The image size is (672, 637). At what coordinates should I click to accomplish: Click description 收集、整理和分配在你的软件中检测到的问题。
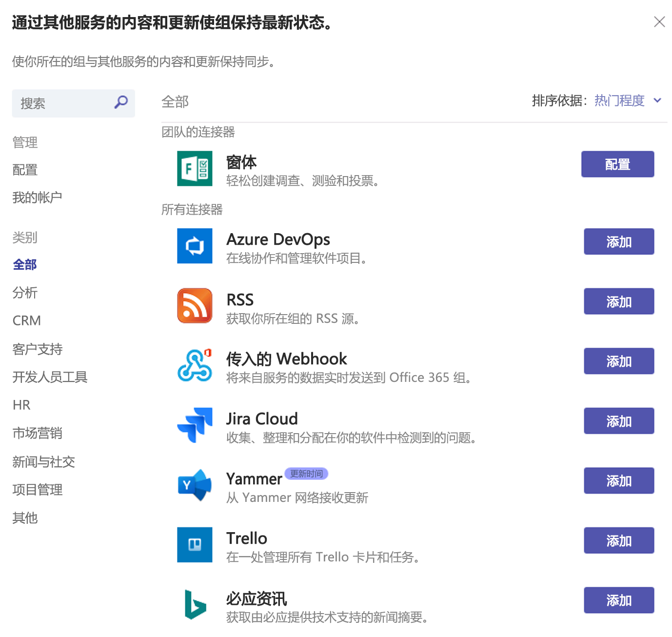click(352, 438)
